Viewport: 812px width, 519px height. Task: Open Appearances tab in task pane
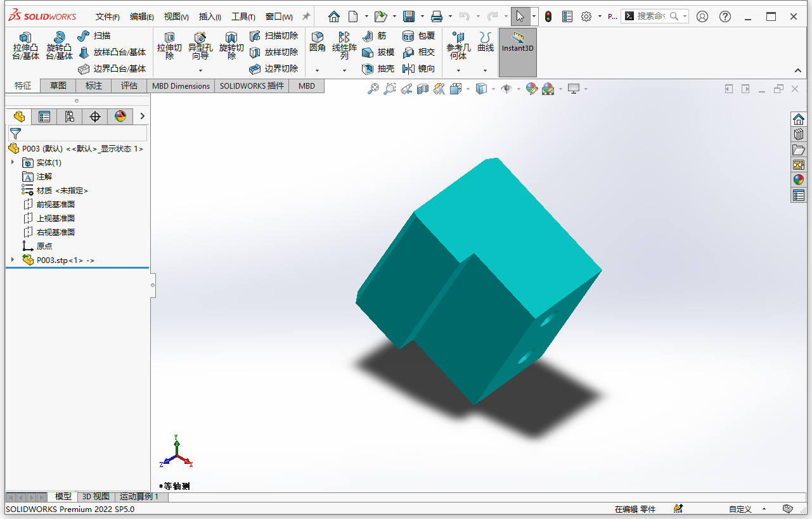point(799,180)
